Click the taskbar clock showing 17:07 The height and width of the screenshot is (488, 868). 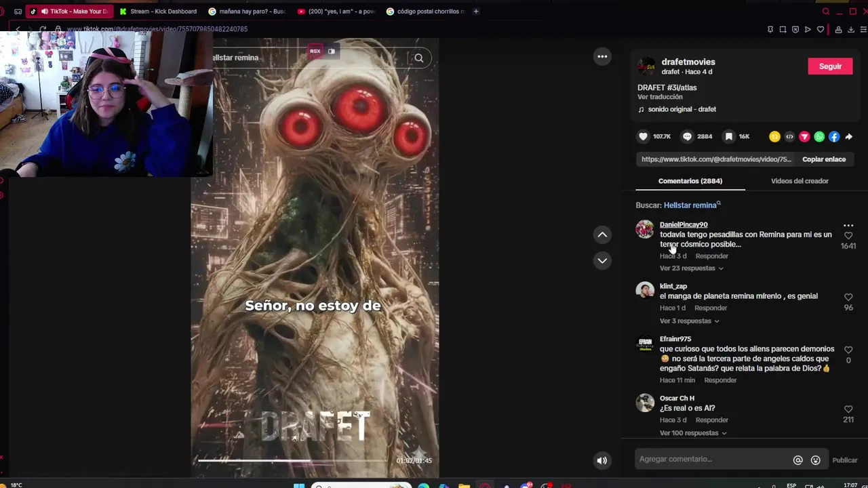pos(850,485)
